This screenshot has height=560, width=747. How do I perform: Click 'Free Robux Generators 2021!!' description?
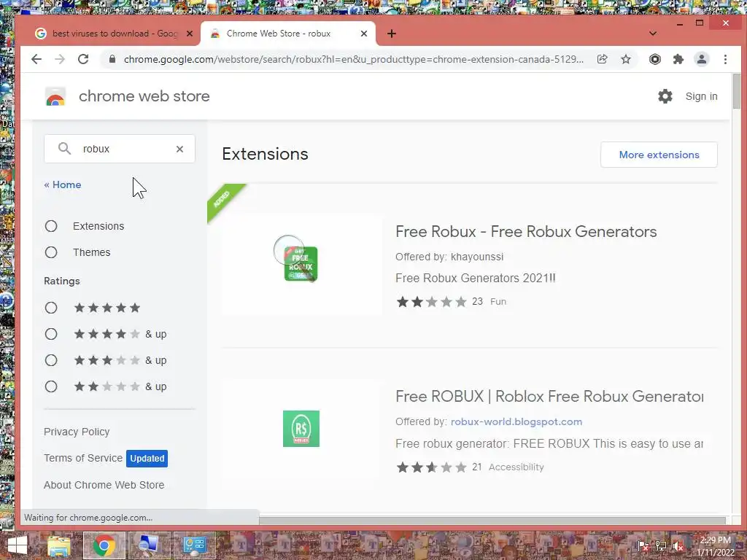coord(476,278)
